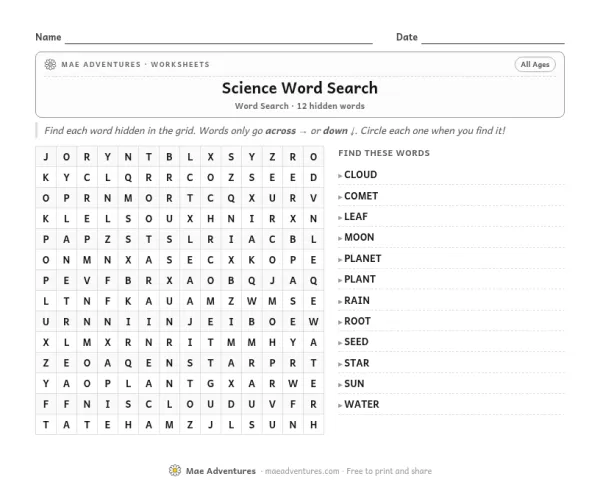
Task: Click the MAE ADVENTURES · WORKSHEETS header text
Action: click(x=135, y=64)
